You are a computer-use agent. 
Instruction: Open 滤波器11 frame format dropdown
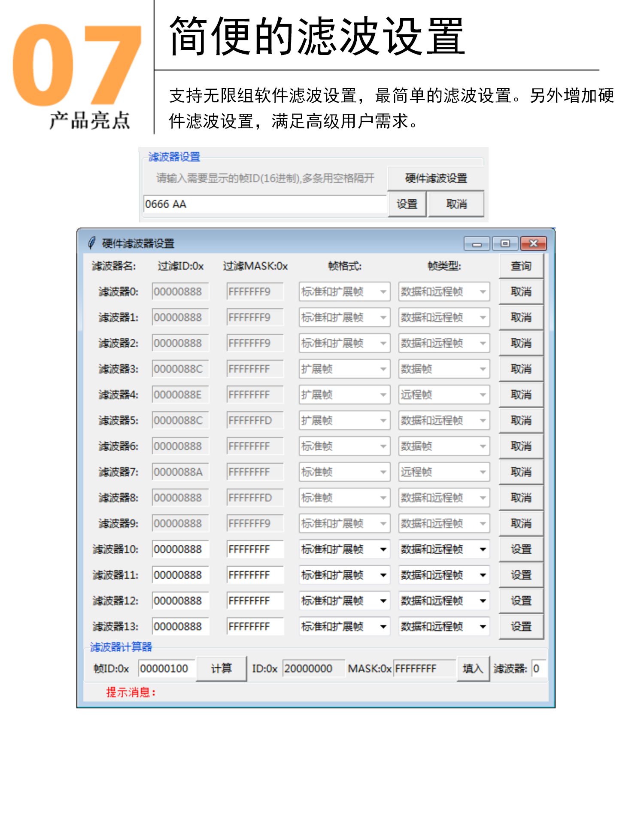tap(344, 575)
